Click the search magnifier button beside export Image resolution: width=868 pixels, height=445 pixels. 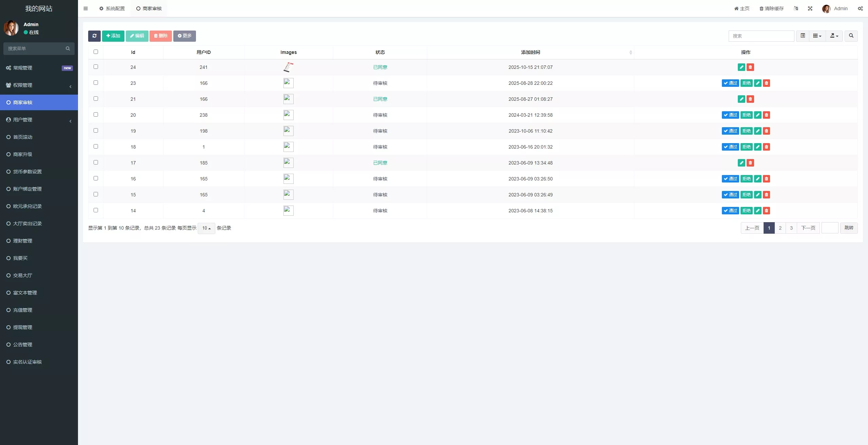point(851,36)
